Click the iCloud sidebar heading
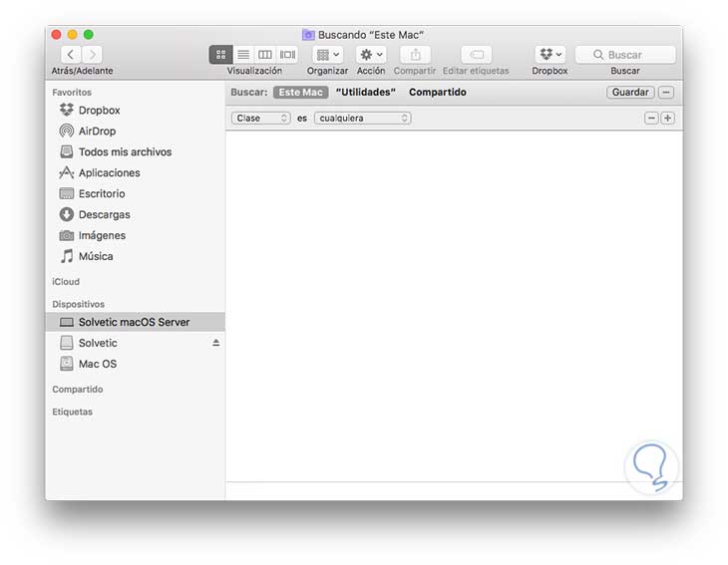Viewport: 728px width, 565px height. (66, 282)
